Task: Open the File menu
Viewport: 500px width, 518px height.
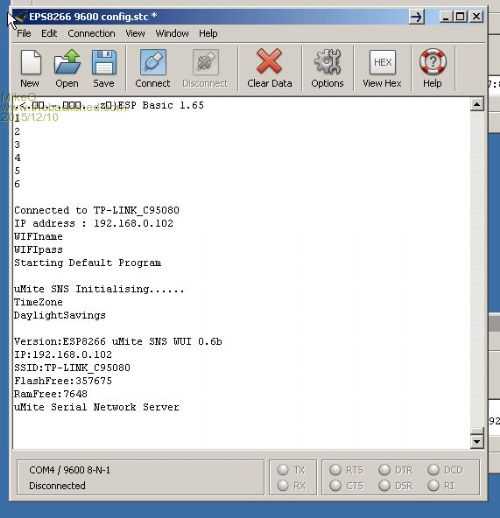Action: (x=24, y=33)
